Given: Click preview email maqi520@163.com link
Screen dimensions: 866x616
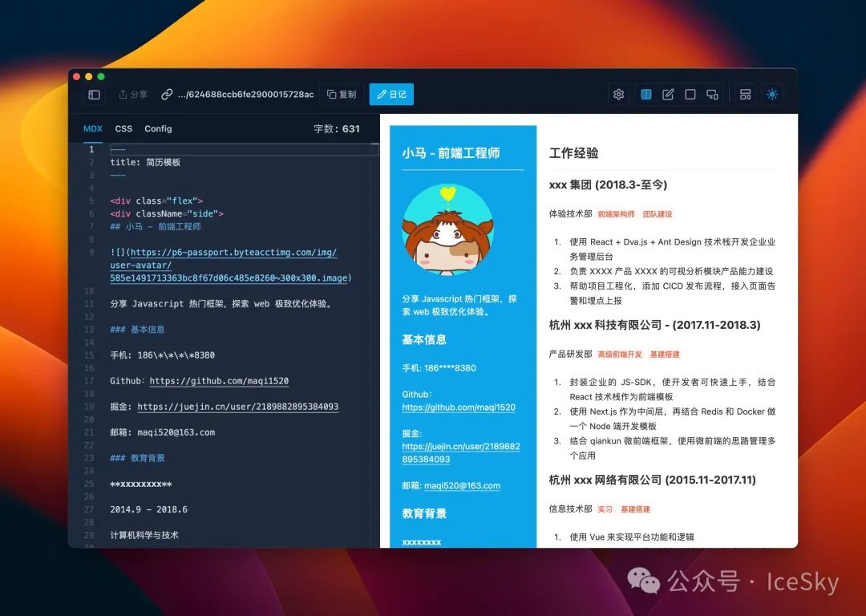Looking at the screenshot, I should [x=463, y=485].
